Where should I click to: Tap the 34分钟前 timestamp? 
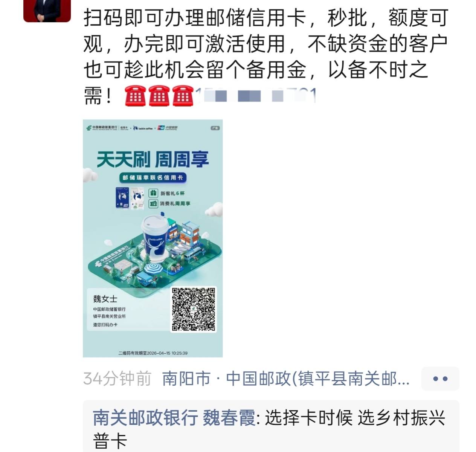tap(117, 379)
